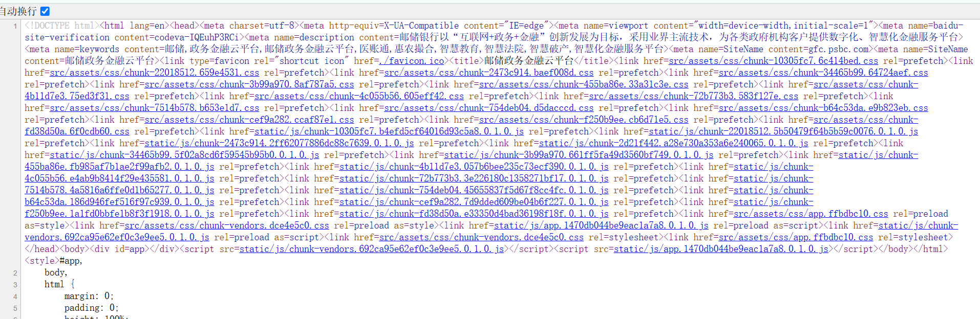Image resolution: width=980 pixels, height=319 pixels.
Task: Click line number 3 in the gutter
Action: click(x=15, y=285)
